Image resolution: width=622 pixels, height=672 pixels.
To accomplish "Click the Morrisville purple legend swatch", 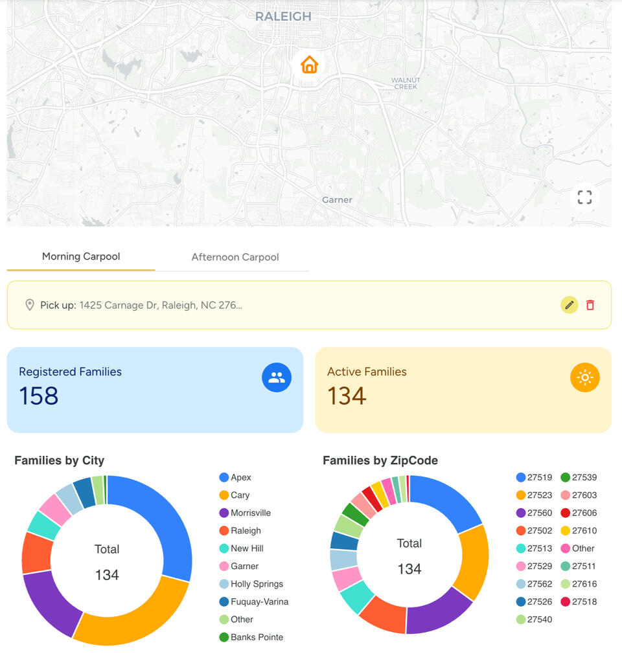I will pyautogui.click(x=224, y=513).
